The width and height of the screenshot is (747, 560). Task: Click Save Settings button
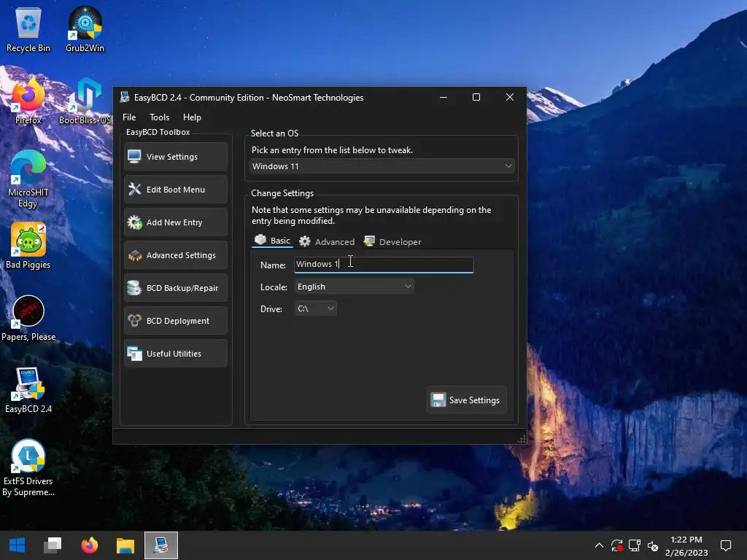point(466,400)
